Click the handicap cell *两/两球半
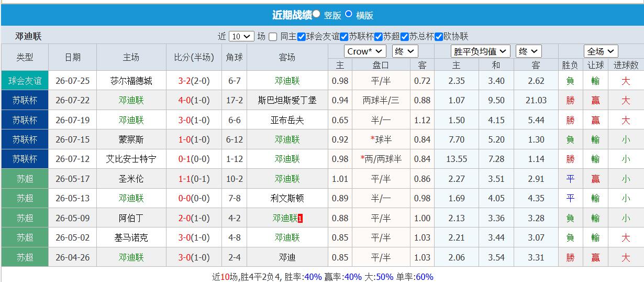644x282 pixels. click(x=381, y=159)
